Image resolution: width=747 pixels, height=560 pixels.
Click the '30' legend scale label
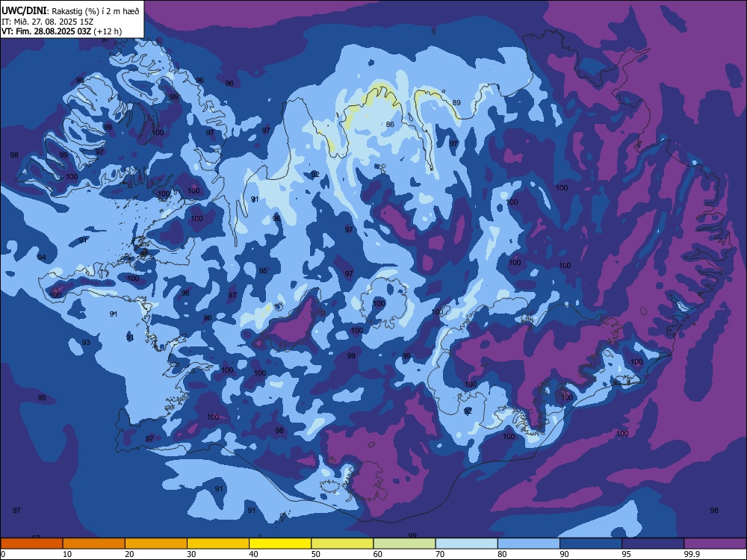point(191,554)
